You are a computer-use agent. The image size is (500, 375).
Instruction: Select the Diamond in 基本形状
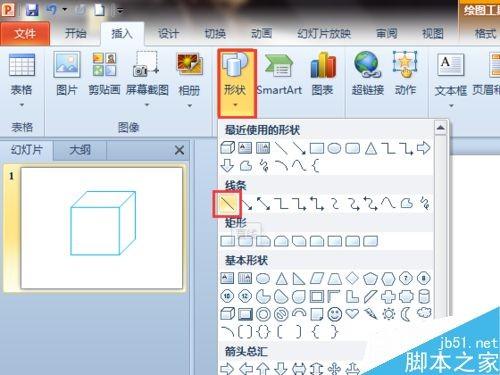point(352,278)
